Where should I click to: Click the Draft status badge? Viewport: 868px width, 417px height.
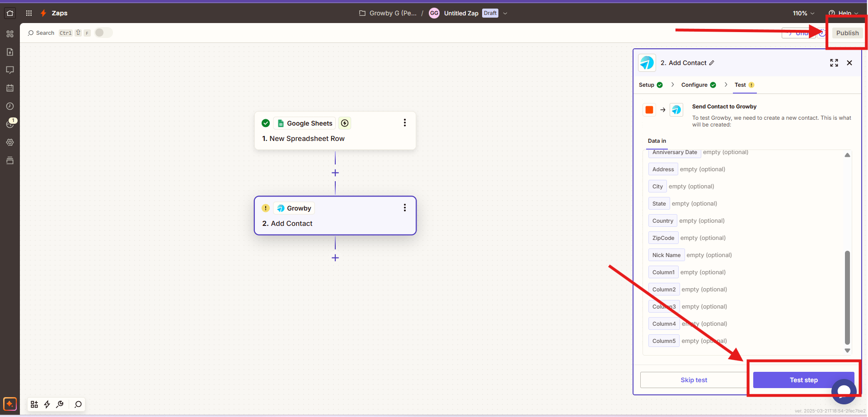click(490, 13)
